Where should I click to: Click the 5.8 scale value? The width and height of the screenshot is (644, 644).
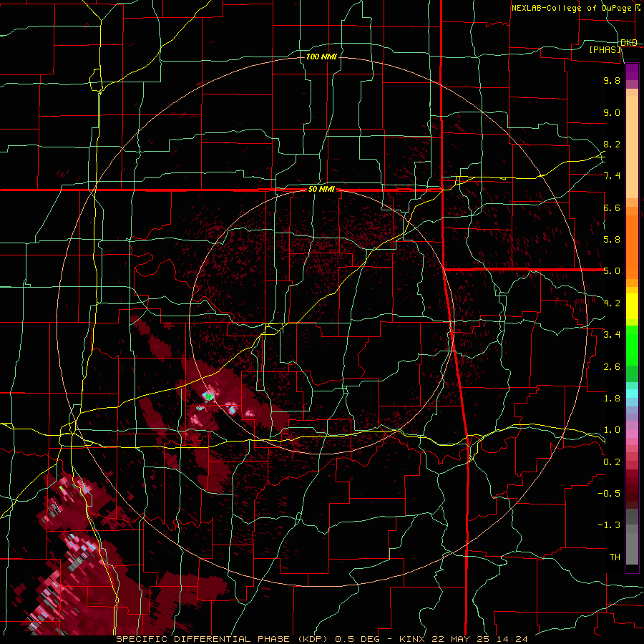pyautogui.click(x=612, y=240)
